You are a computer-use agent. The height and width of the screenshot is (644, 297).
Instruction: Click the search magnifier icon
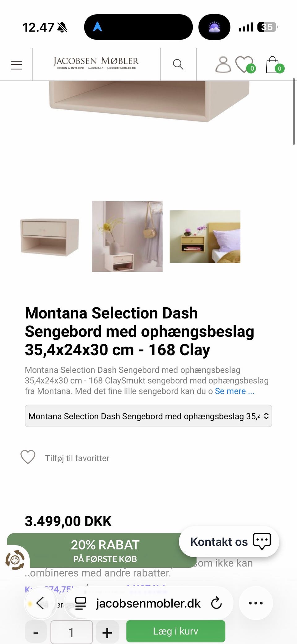[178, 64]
